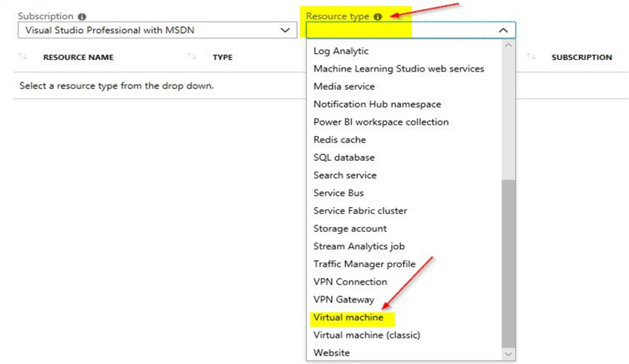The width and height of the screenshot is (629, 364).
Task: Click the Resource type info icon
Action: (377, 16)
